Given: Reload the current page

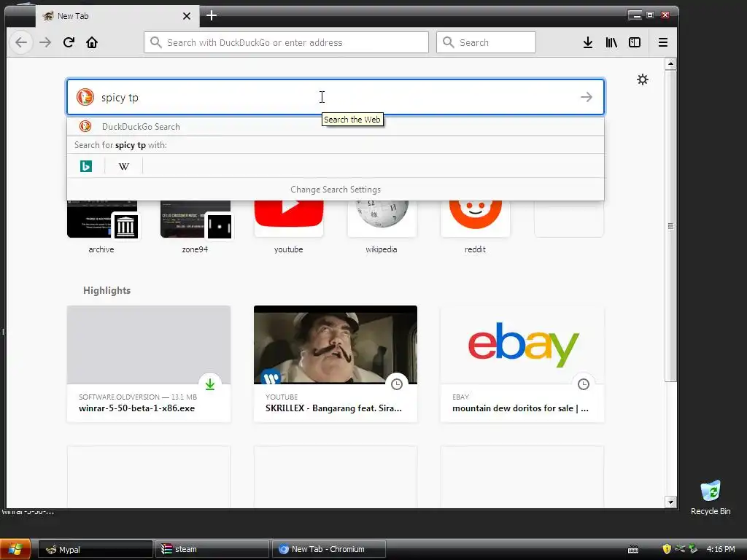Looking at the screenshot, I should pos(69,42).
